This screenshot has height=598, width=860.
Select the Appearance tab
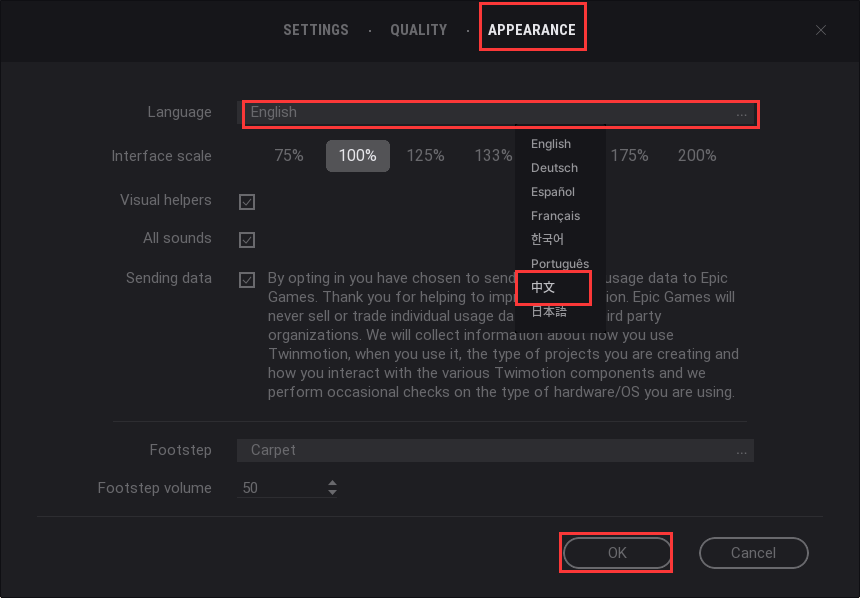(532, 30)
